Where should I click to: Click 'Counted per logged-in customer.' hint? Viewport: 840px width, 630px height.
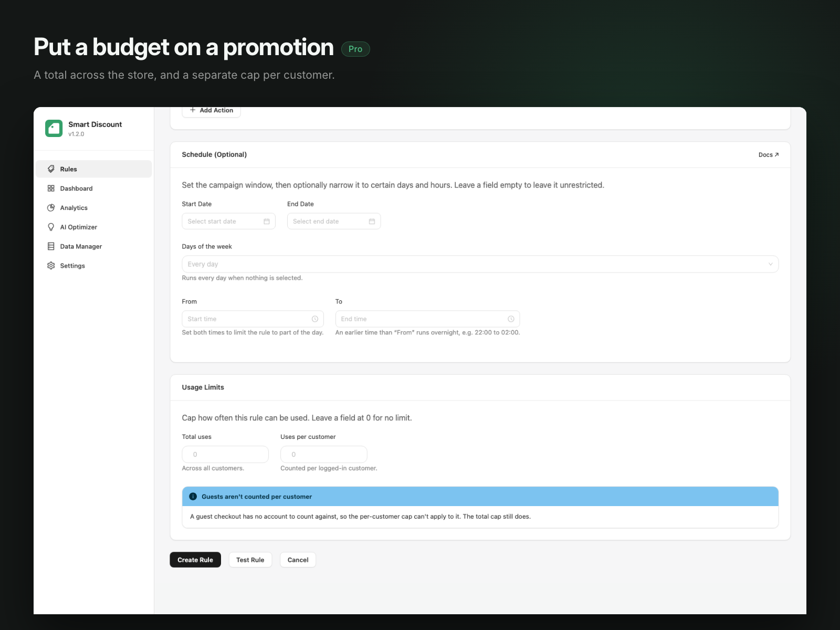[329, 468]
